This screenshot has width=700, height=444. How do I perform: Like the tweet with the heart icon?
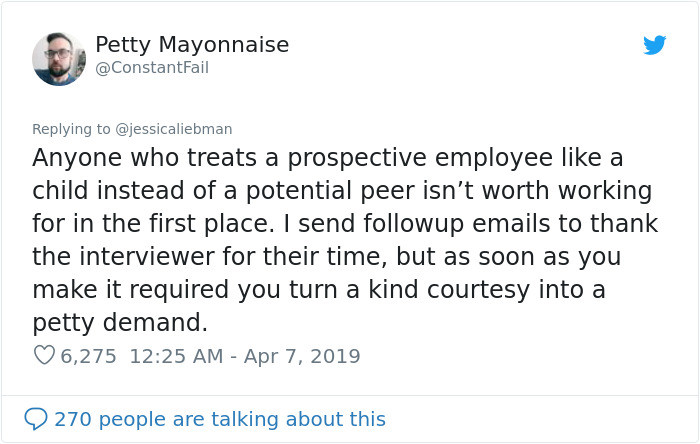click(44, 355)
